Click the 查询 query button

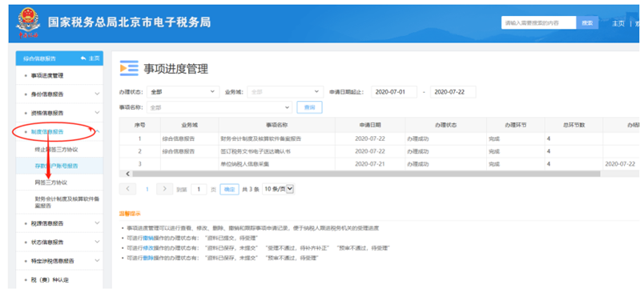309,107
